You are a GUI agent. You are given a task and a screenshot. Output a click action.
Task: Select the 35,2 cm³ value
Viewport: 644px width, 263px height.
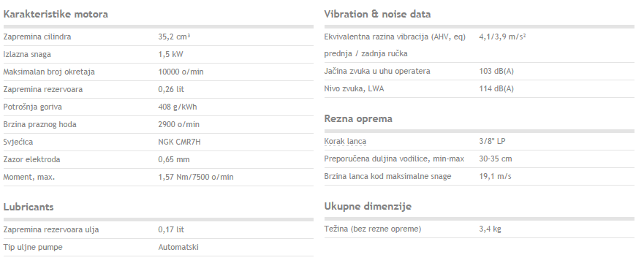(174, 37)
